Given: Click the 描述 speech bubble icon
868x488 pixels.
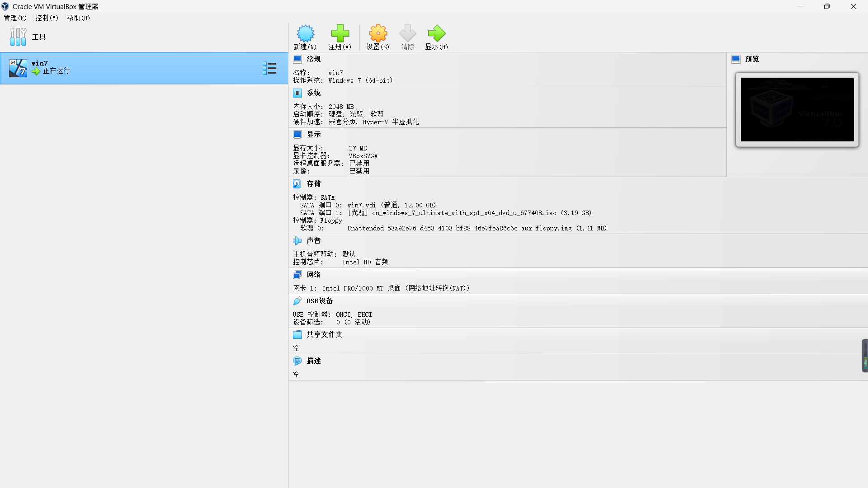Looking at the screenshot, I should point(297,361).
